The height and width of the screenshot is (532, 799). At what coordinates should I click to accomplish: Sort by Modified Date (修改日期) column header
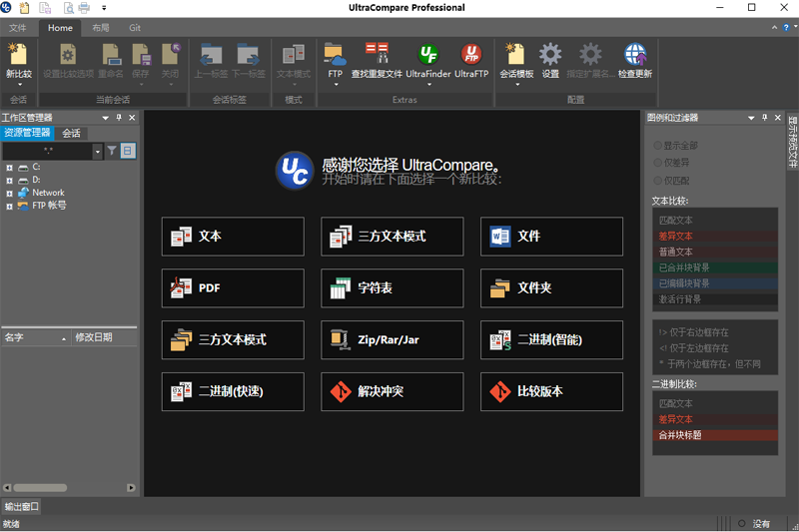tap(105, 337)
